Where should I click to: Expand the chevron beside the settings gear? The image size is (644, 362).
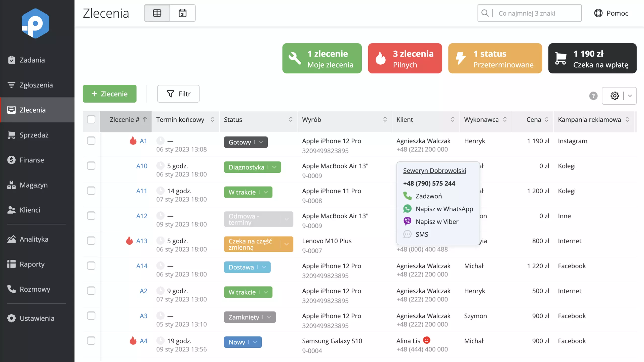pos(630,96)
